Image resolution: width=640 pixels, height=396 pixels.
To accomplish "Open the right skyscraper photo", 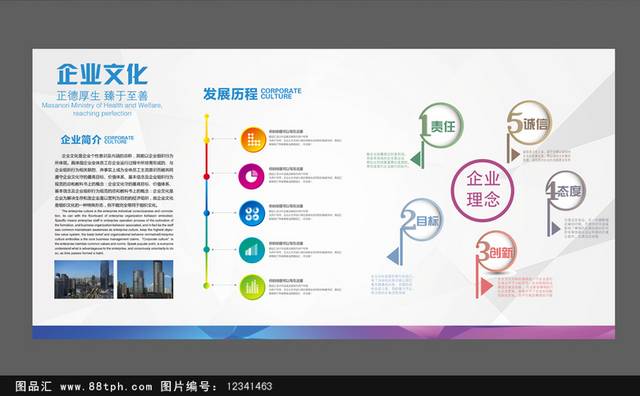I will (x=145, y=279).
